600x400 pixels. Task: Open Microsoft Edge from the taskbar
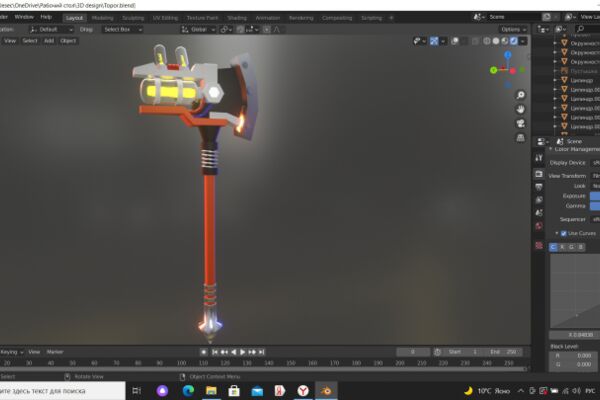(188, 391)
